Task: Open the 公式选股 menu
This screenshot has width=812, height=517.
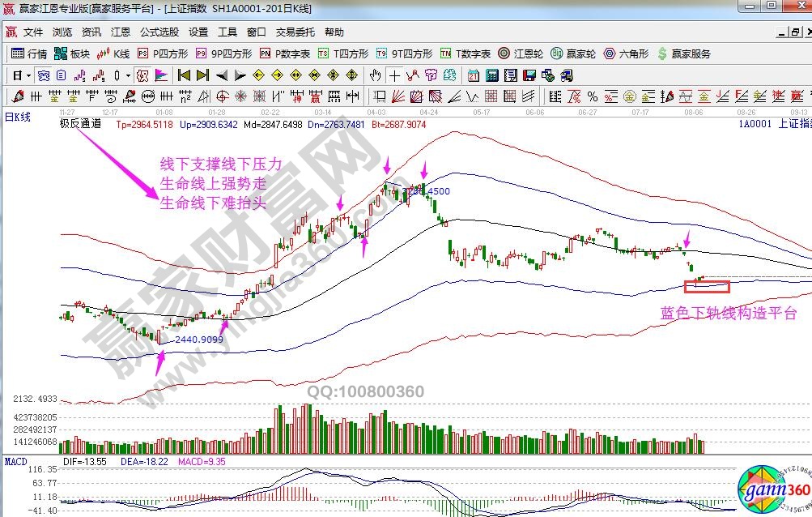Action: pos(159,32)
